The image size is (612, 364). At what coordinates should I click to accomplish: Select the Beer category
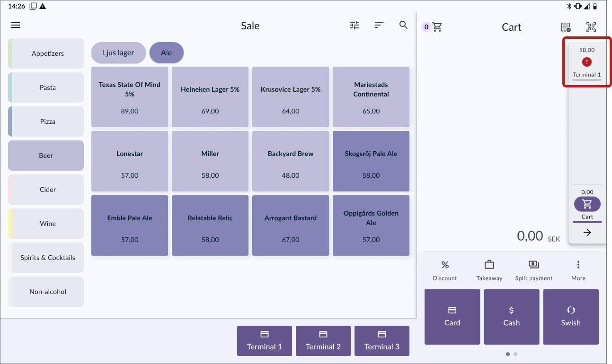46,156
